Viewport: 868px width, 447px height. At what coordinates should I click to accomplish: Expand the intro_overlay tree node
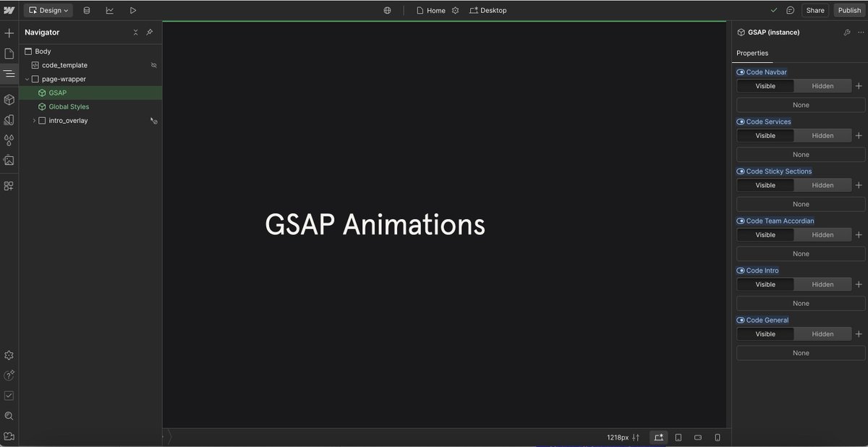pos(34,121)
